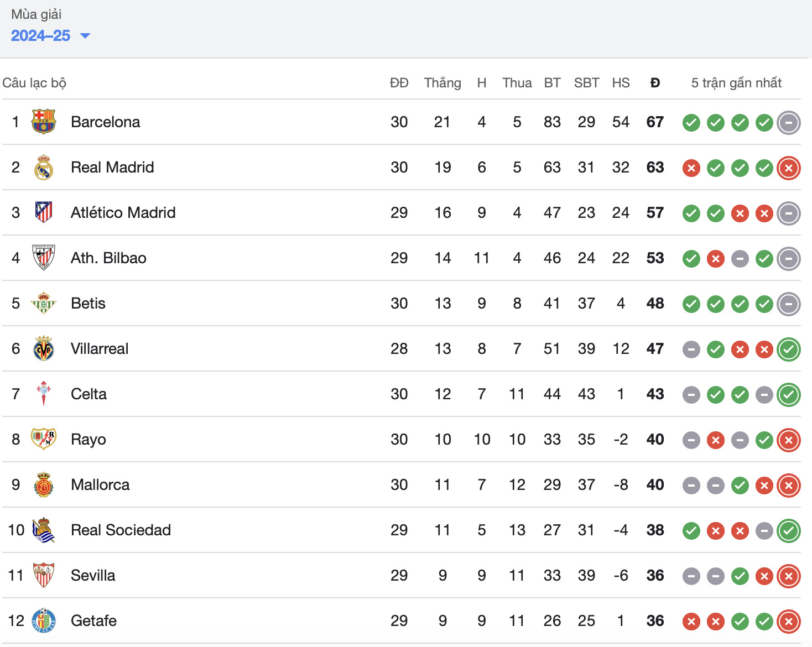Open the Betis team link
This screenshot has width=812, height=647.
(88, 303)
